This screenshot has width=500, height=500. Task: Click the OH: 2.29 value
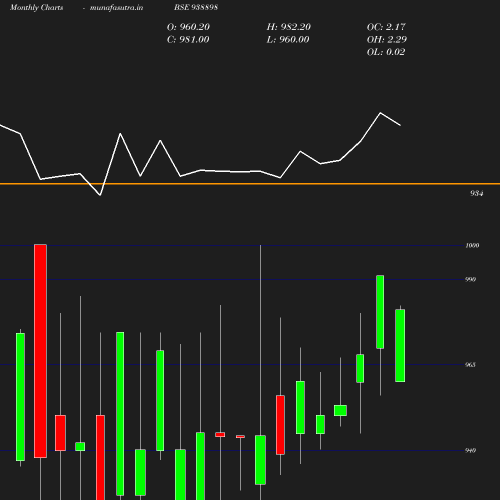tap(387, 39)
